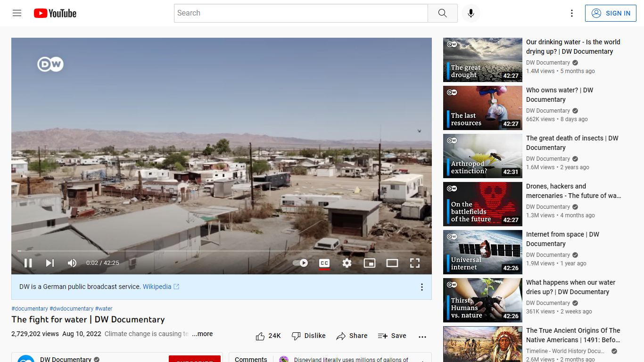The height and width of the screenshot is (362, 644).
Task: Open 'Thirst. Humans vs. nature' thumbnail
Action: click(x=483, y=300)
